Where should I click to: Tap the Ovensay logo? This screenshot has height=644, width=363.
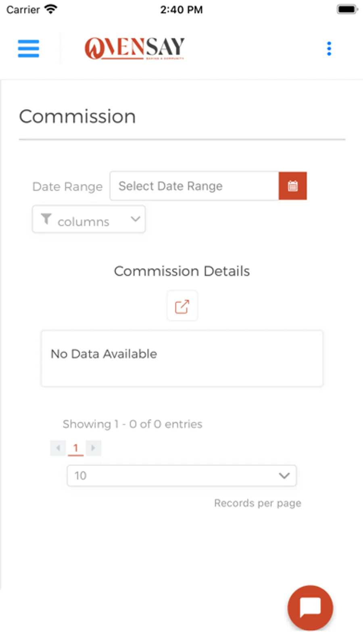pos(134,48)
